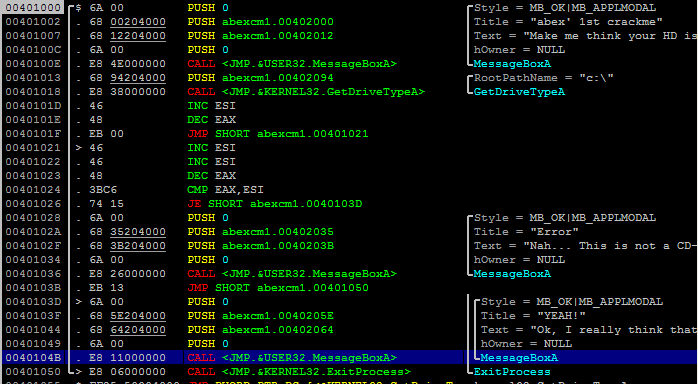This screenshot has width=698, height=384.
Task: Click comment Text = "Nah... This is not a CD-"
Action: [585, 246]
